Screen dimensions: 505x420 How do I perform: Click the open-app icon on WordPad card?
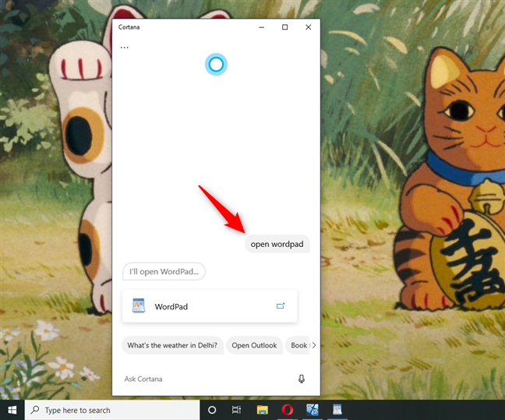click(281, 305)
